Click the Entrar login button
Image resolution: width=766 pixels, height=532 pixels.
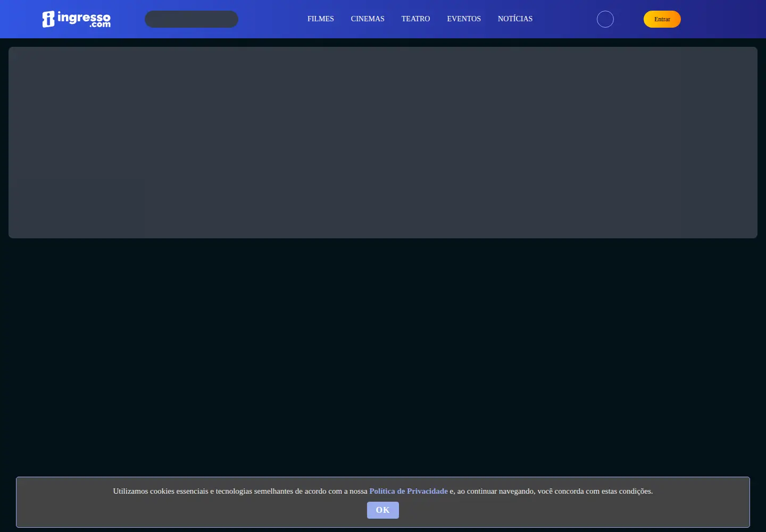(662, 19)
